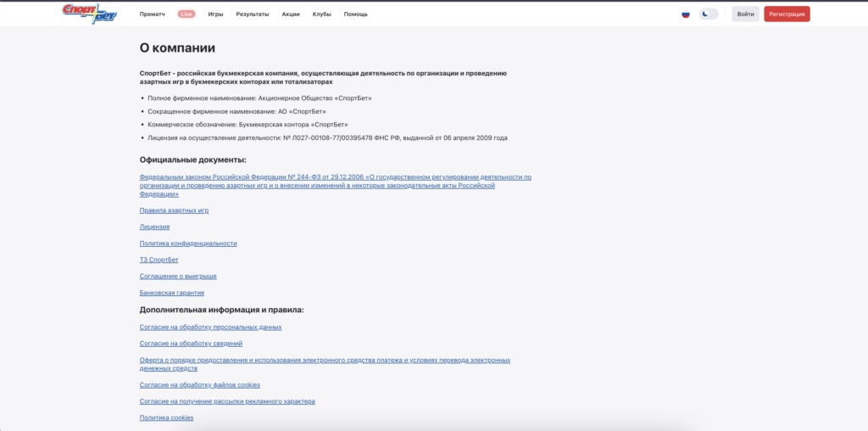
Task: Click the license number line text
Action: 327,138
